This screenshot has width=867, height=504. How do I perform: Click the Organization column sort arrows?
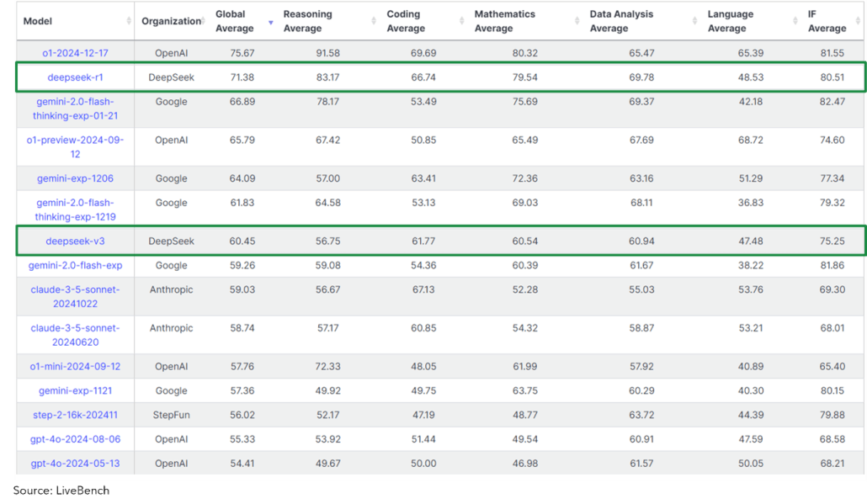click(x=204, y=21)
